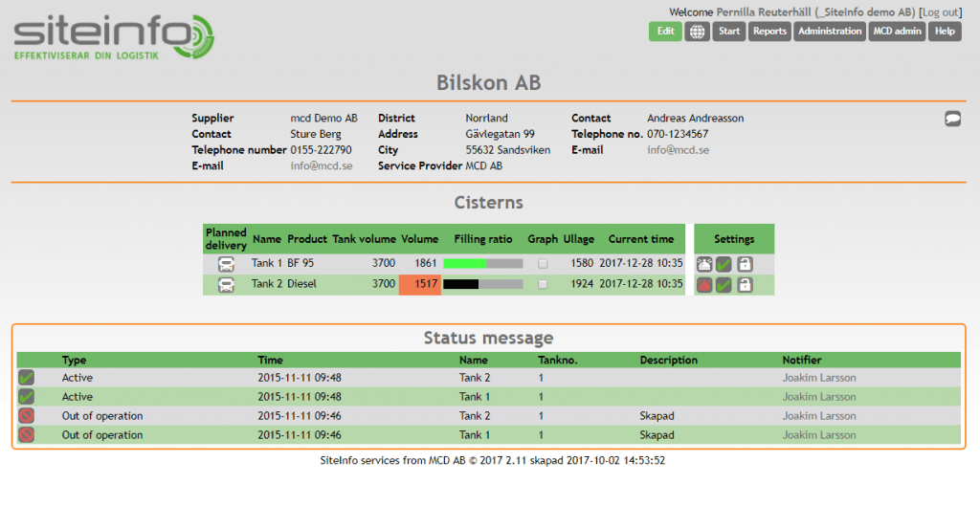Click the contact Andreas Andreasson e-mail link
The image size is (980, 527).
pos(679,150)
